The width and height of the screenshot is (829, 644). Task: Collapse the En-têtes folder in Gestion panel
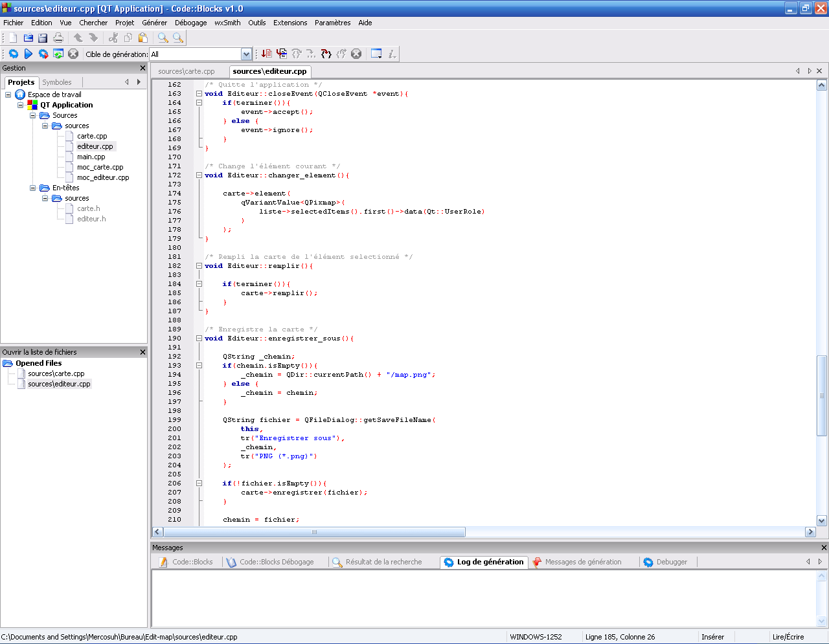tap(32, 188)
